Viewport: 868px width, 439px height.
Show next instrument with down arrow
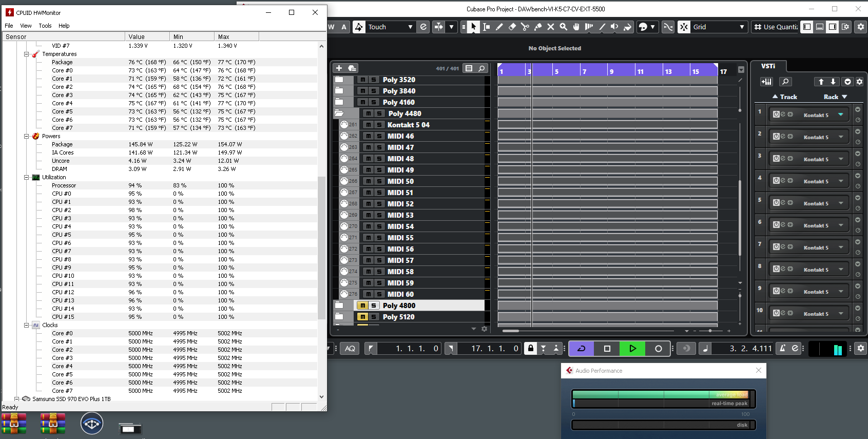833,82
